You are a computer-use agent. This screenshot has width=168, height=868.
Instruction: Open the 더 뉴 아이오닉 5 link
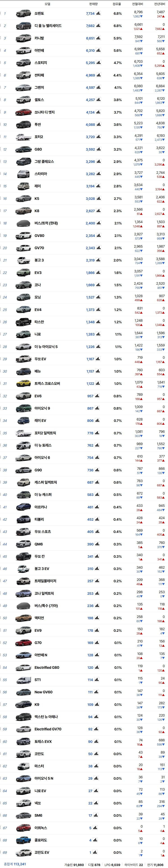coord(46,347)
